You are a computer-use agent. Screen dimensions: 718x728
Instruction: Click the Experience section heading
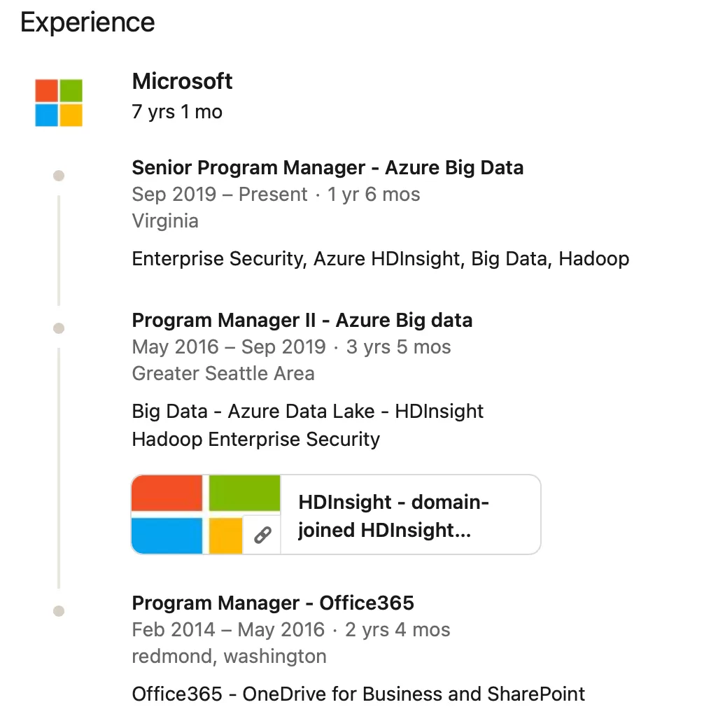pyautogui.click(x=87, y=22)
